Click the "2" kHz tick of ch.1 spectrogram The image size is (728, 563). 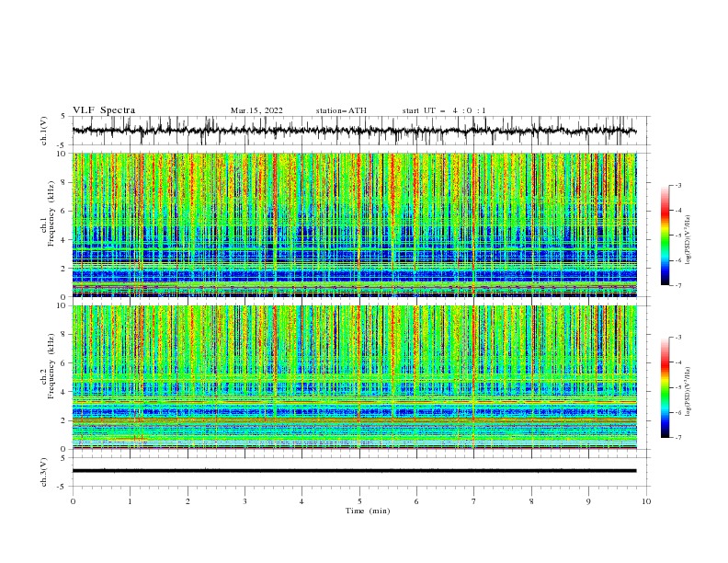pos(64,269)
